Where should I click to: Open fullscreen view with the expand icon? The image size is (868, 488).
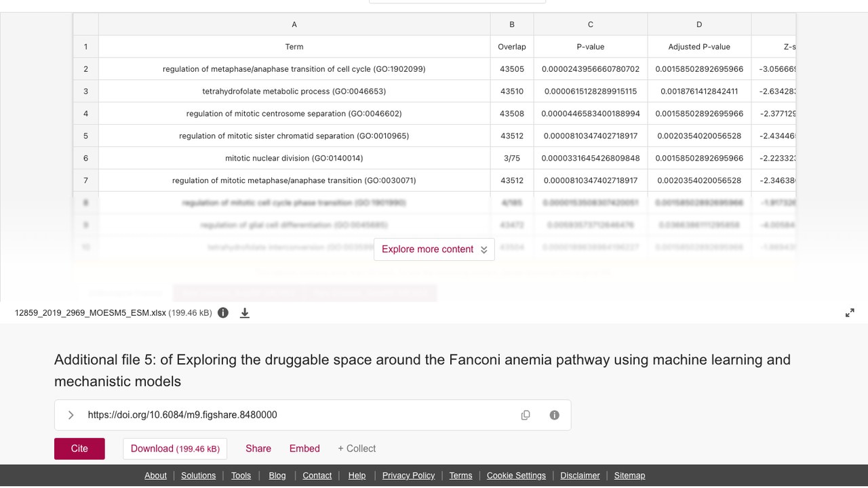(850, 312)
